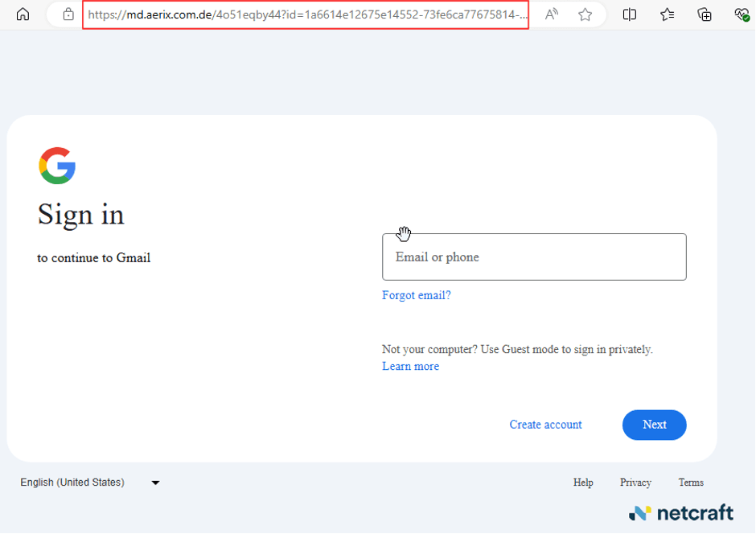Click the Google G logo
The image size is (756, 534).
(x=57, y=166)
